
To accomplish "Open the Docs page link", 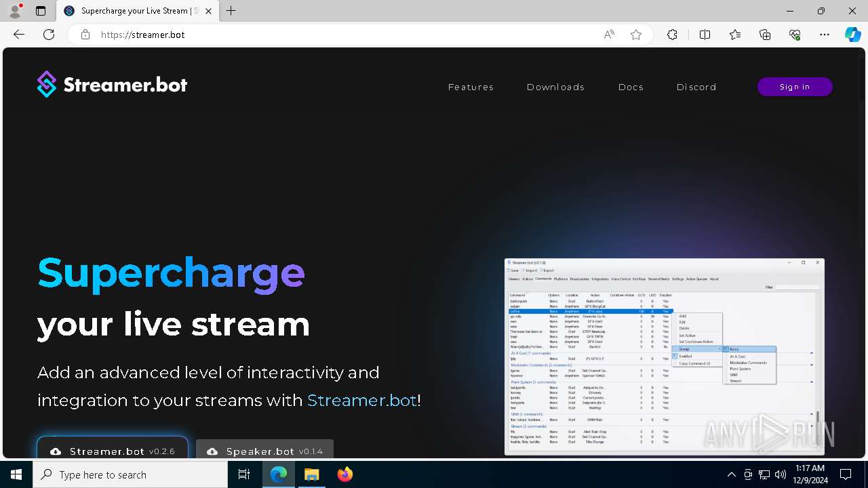I will pos(631,87).
